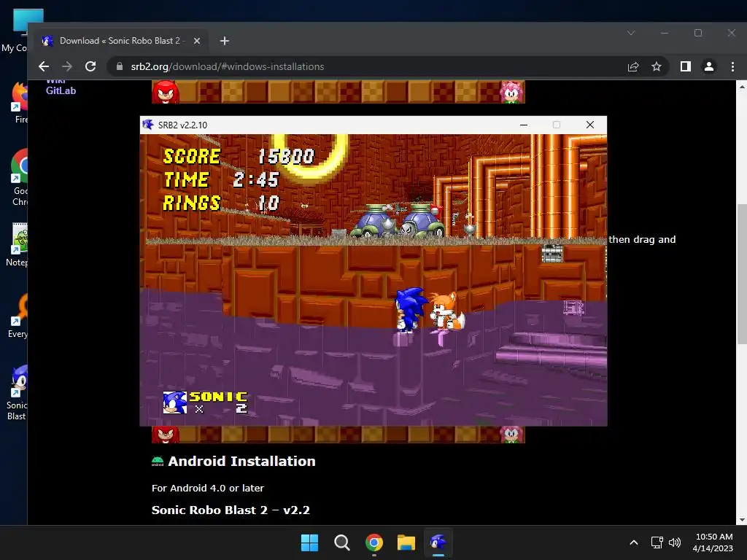
Task: Go forward to the next page in Chrome
Action: pyautogui.click(x=67, y=66)
